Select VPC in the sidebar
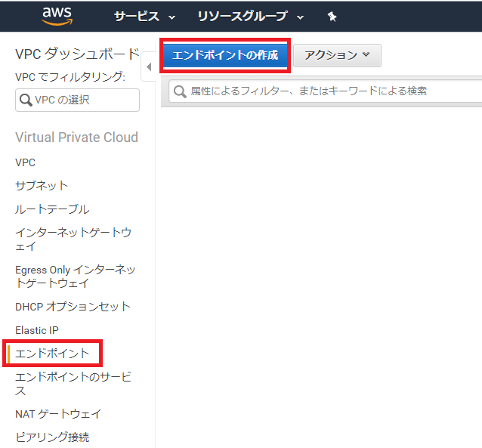This screenshot has height=448, width=482. point(25,162)
